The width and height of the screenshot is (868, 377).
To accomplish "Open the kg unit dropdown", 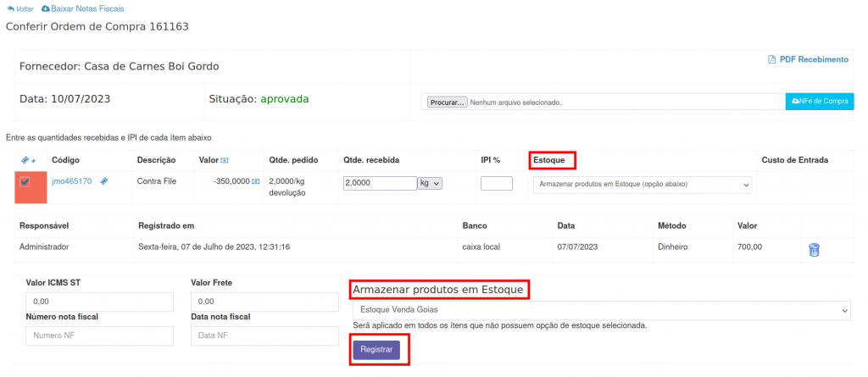I will [430, 183].
